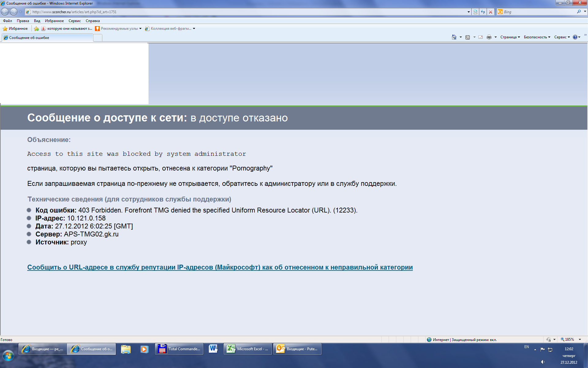Image resolution: width=588 pixels, height=368 pixels.
Task: Click the Help question mark icon
Action: (x=575, y=37)
